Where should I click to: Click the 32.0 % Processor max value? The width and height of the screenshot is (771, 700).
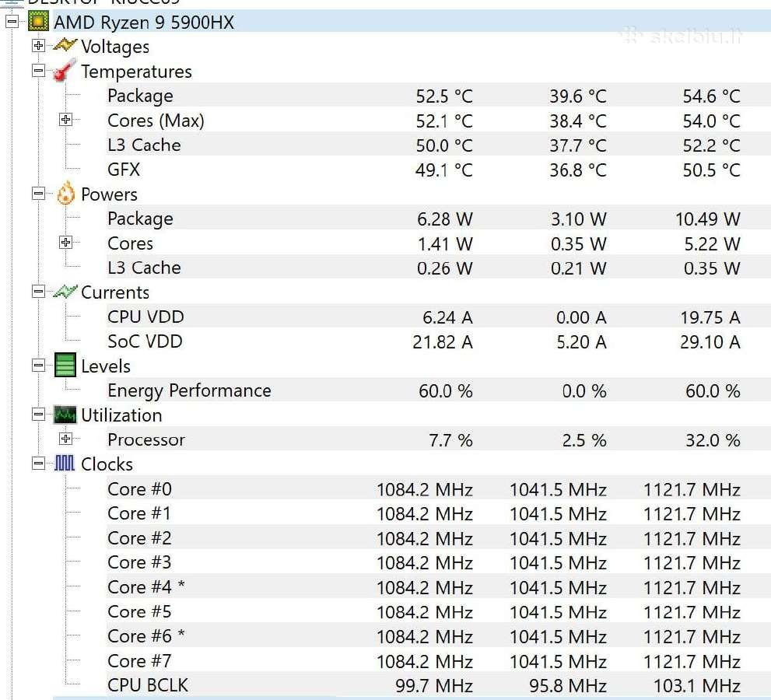pyautogui.click(x=713, y=440)
